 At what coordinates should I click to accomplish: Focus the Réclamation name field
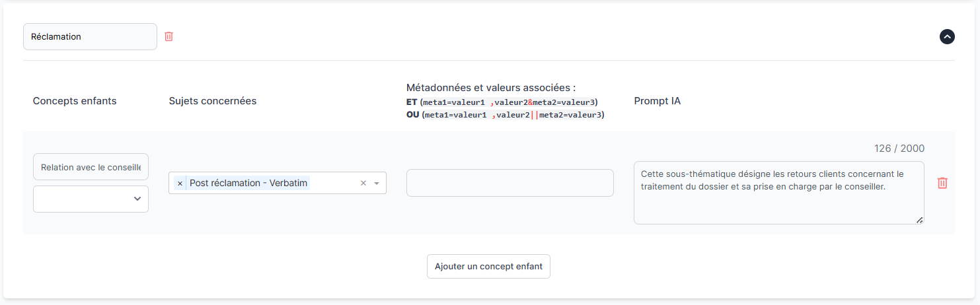pyautogui.click(x=90, y=37)
